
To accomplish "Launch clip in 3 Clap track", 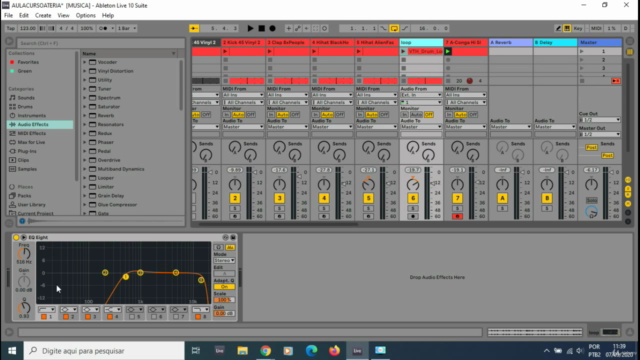I will [x=270, y=51].
